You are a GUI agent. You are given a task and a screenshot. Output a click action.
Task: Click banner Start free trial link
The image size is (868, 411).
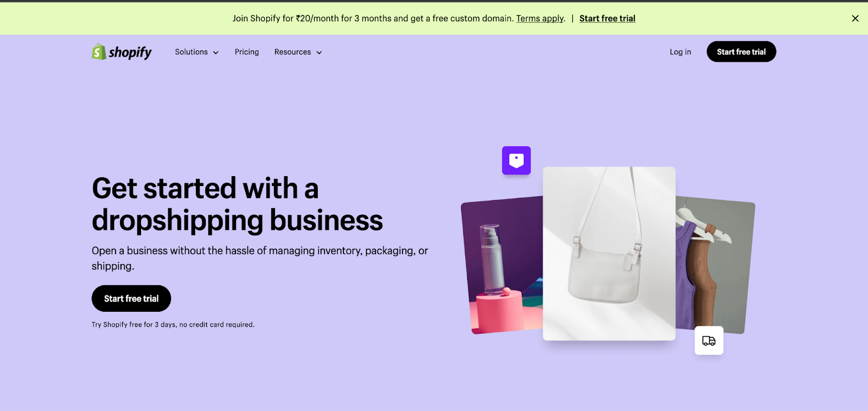(x=607, y=18)
